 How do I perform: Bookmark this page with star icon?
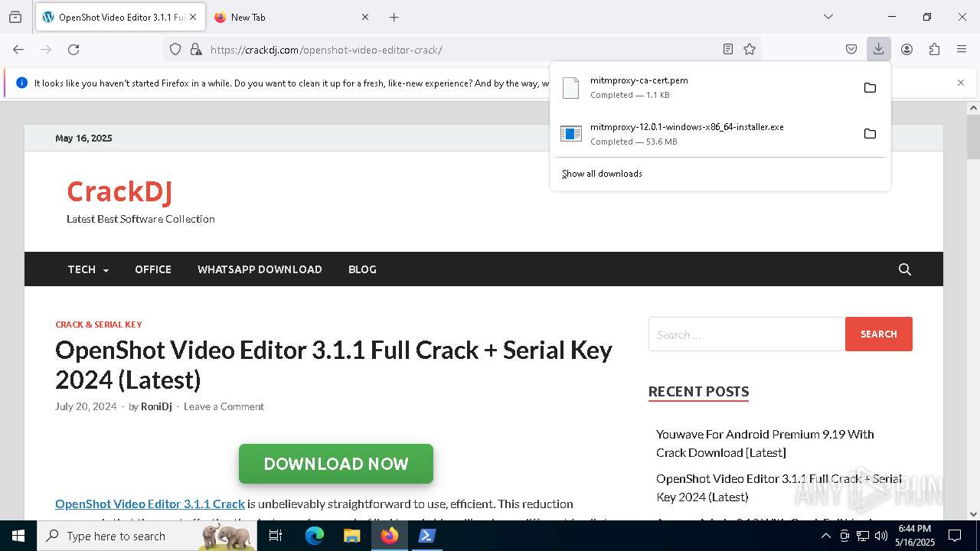point(750,49)
